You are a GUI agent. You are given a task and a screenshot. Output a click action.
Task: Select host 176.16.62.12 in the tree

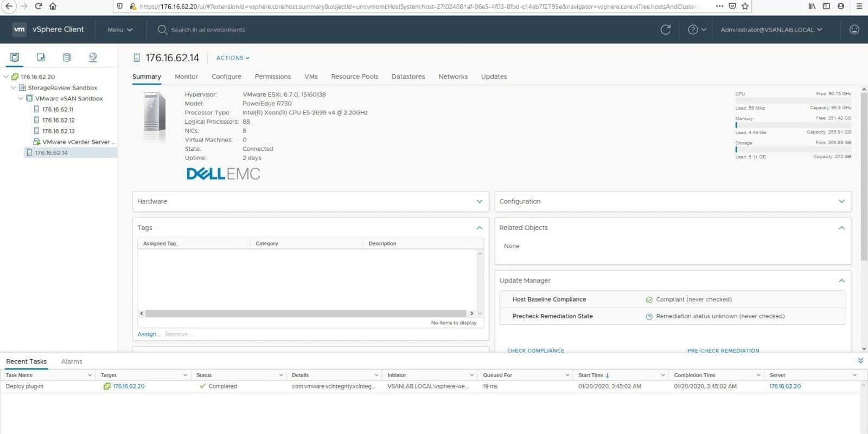(x=58, y=120)
